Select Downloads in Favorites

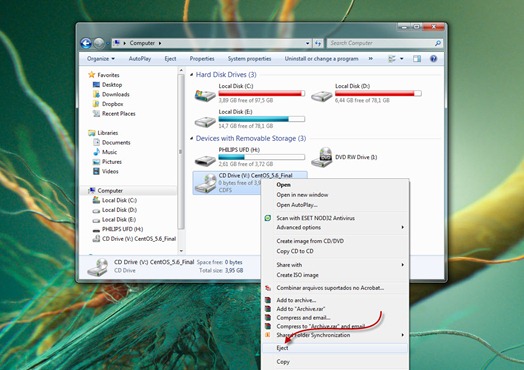click(116, 94)
